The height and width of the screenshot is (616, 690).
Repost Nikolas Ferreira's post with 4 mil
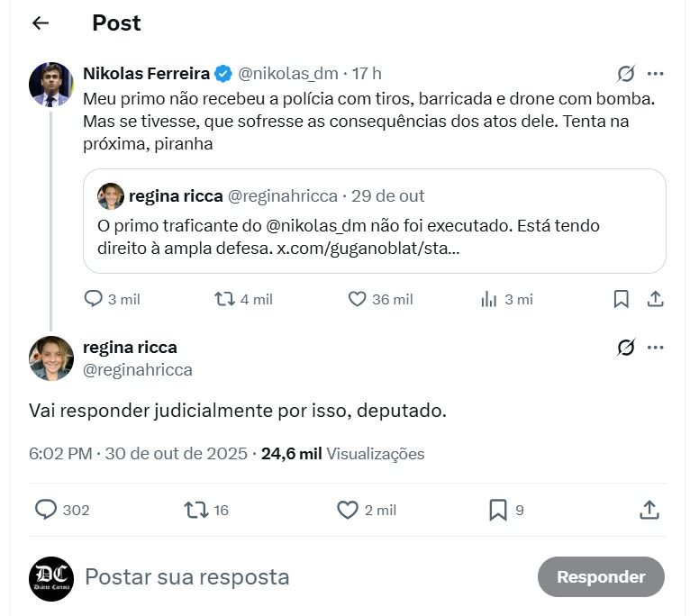pos(243,299)
